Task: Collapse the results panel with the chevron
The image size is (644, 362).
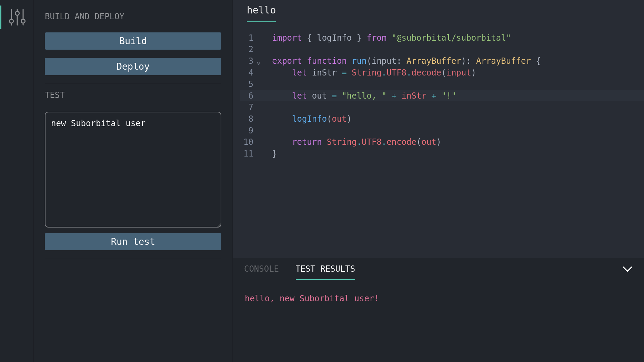Action: click(x=627, y=269)
